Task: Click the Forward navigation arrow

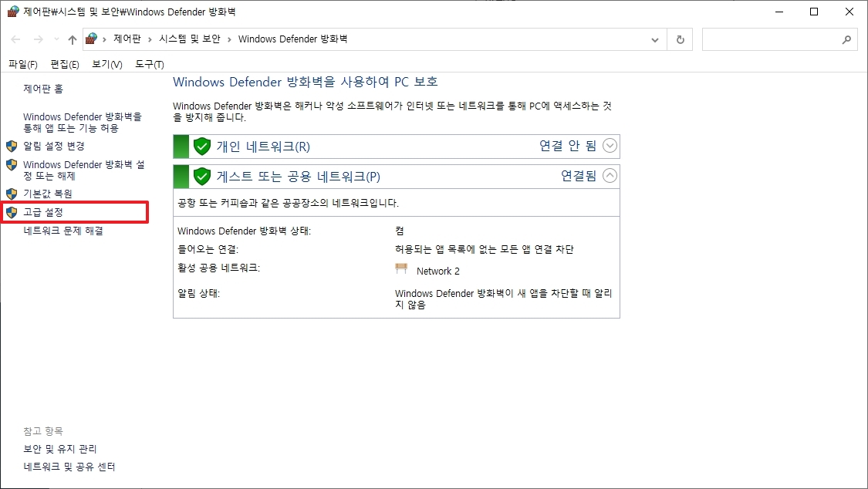Action: point(39,39)
